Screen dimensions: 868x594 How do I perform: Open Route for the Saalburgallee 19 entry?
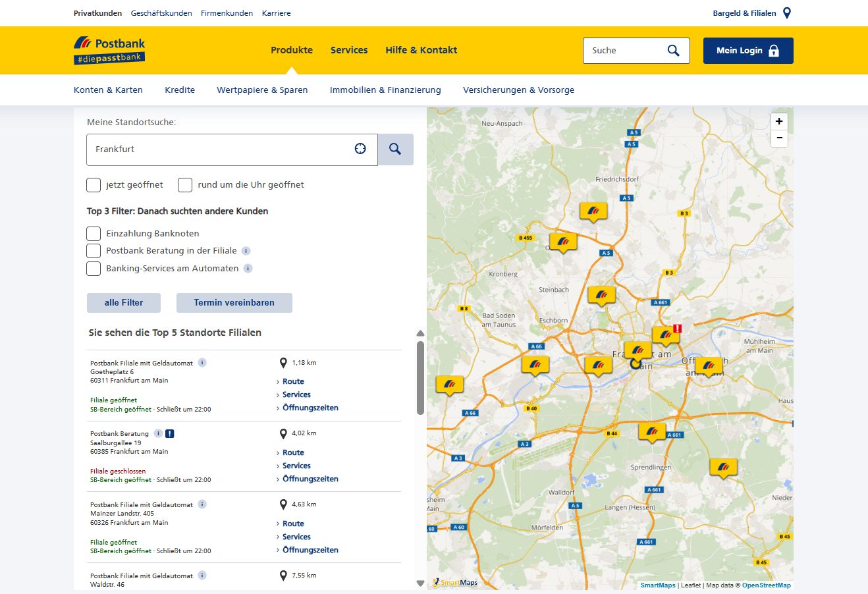tap(293, 452)
